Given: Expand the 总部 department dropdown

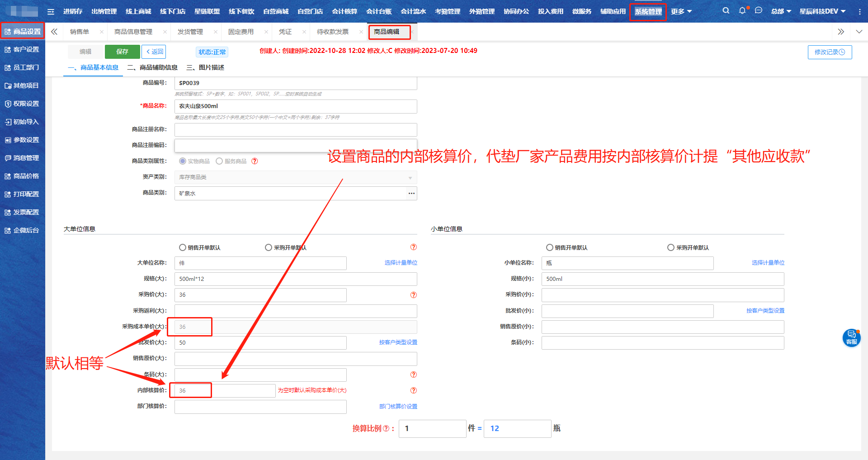Looking at the screenshot, I should coord(781,12).
